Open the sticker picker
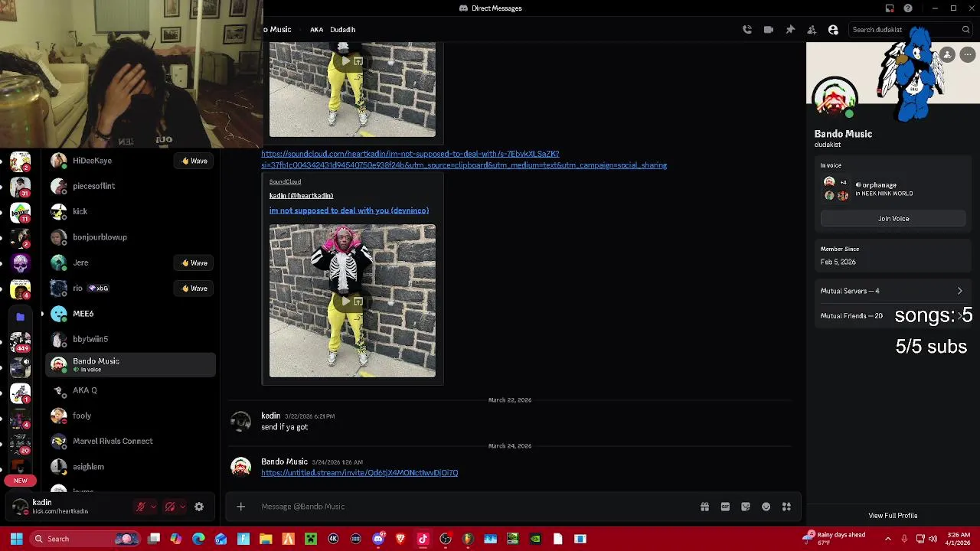The height and width of the screenshot is (551, 980). point(746,507)
